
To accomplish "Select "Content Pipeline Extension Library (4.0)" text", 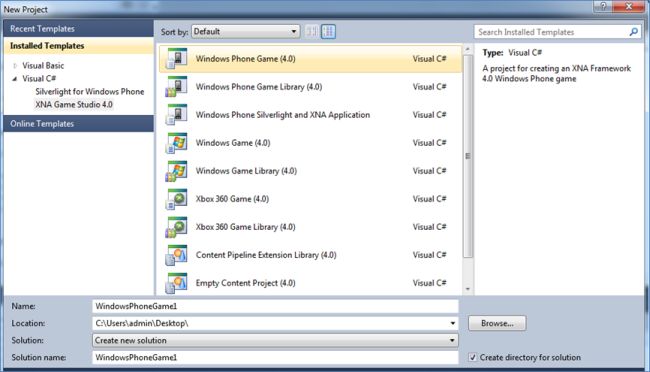I will click(266, 255).
